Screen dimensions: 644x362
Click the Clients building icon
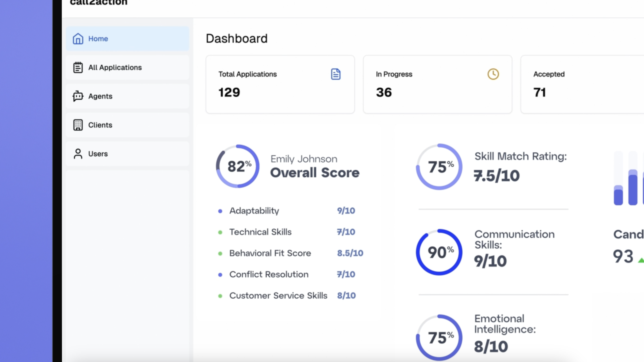coord(78,125)
